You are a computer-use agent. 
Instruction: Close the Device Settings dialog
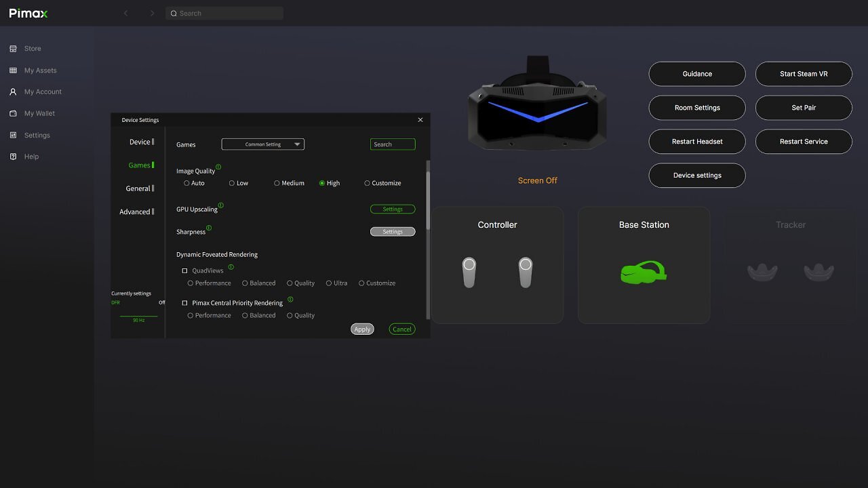420,120
